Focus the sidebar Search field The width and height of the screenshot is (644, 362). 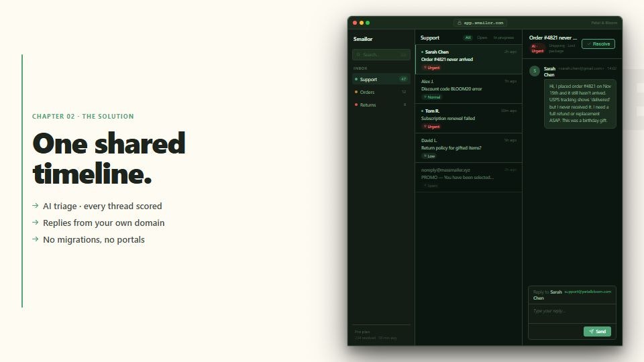point(381,54)
